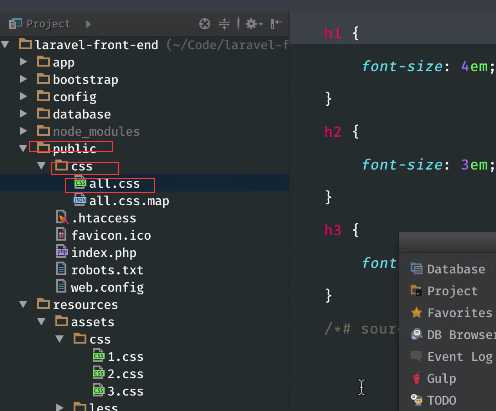This screenshot has width=496, height=411.
Task: Select the database folder name
Action: pos(82,114)
